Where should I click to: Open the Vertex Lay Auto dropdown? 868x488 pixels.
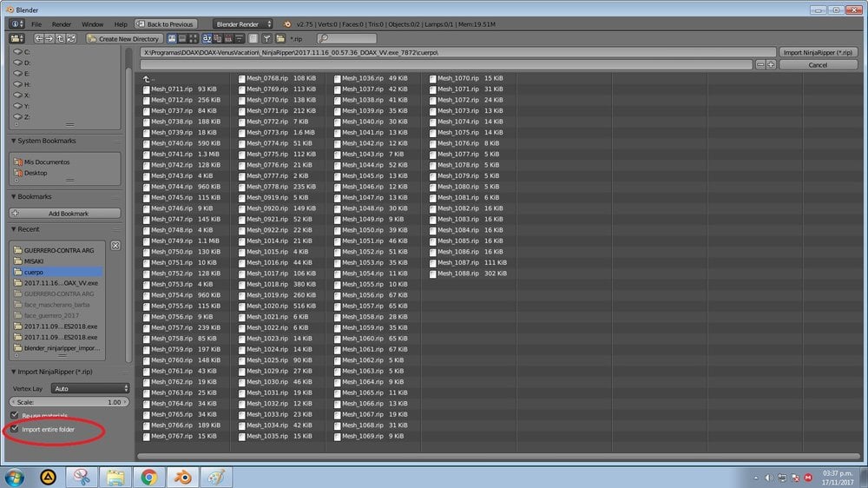click(90, 388)
